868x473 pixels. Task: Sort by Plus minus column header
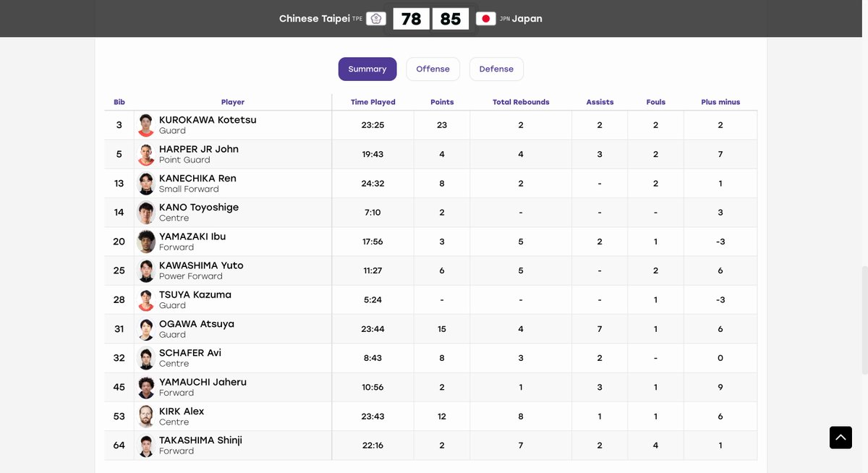pyautogui.click(x=720, y=102)
